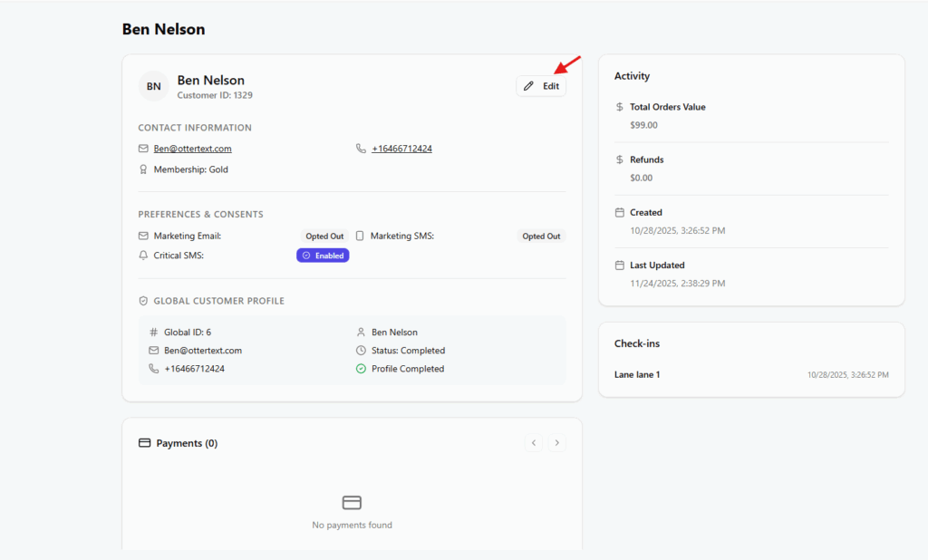The image size is (928, 560).
Task: Go to next page of Payments
Action: 557,443
